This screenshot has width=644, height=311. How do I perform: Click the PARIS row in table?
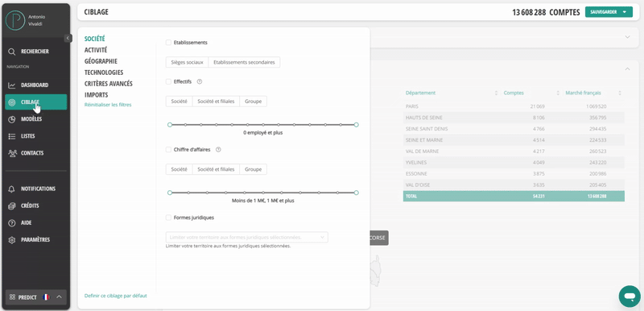point(514,106)
